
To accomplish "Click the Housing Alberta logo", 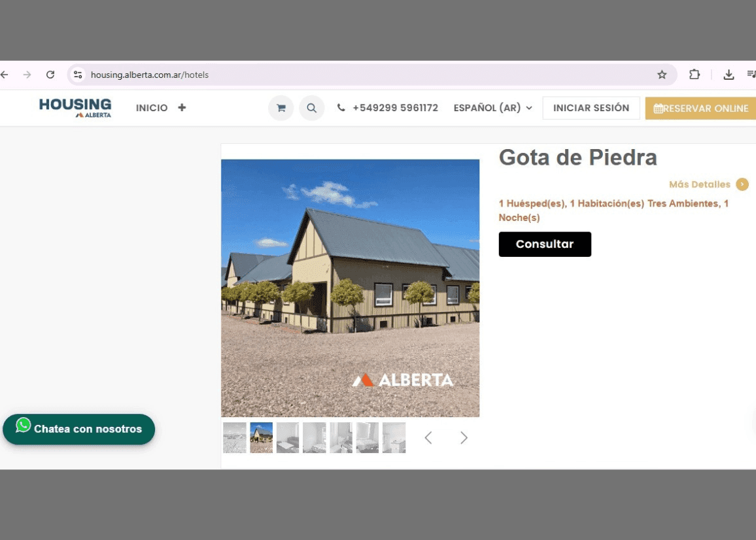I will 75,108.
